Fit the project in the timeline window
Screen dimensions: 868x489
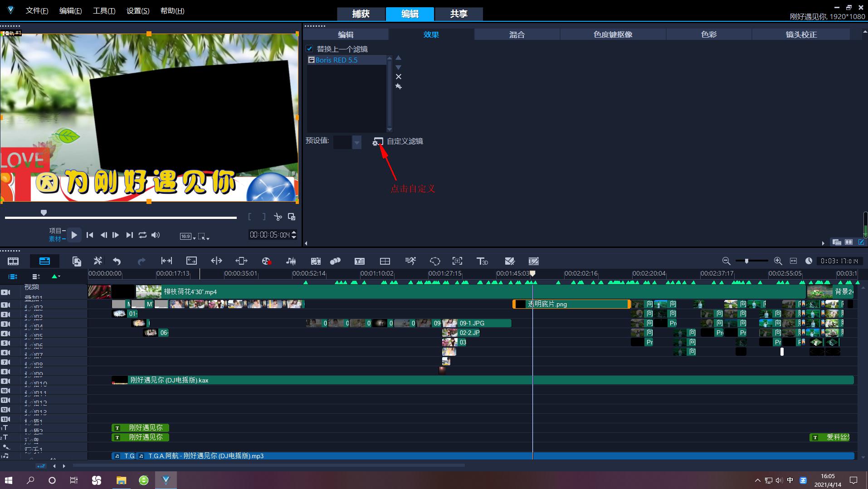coord(793,261)
